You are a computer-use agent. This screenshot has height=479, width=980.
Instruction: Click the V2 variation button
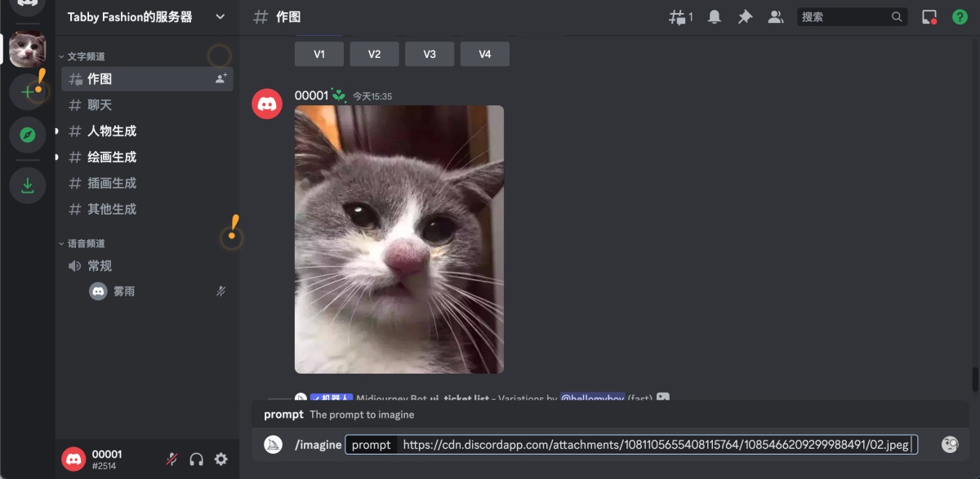[374, 53]
